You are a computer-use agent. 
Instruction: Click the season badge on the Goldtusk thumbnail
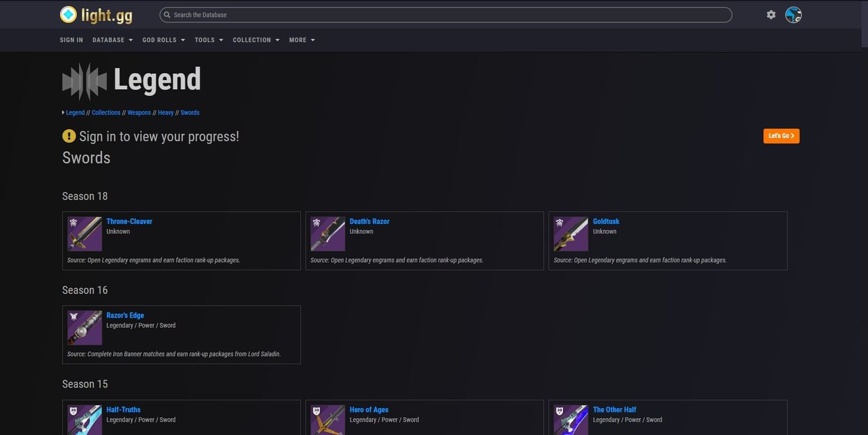tap(559, 223)
